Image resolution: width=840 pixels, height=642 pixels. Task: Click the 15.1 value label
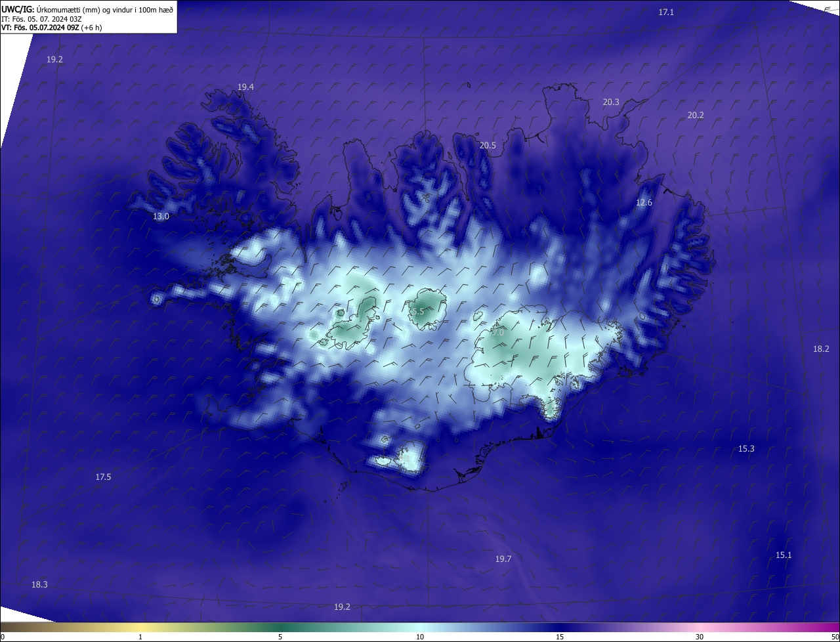click(784, 555)
